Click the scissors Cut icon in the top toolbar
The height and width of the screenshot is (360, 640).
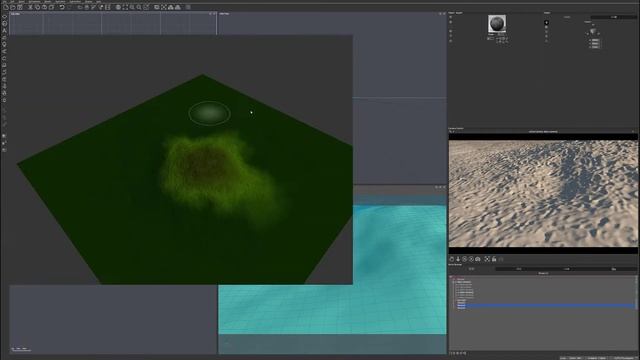(x=30, y=7)
